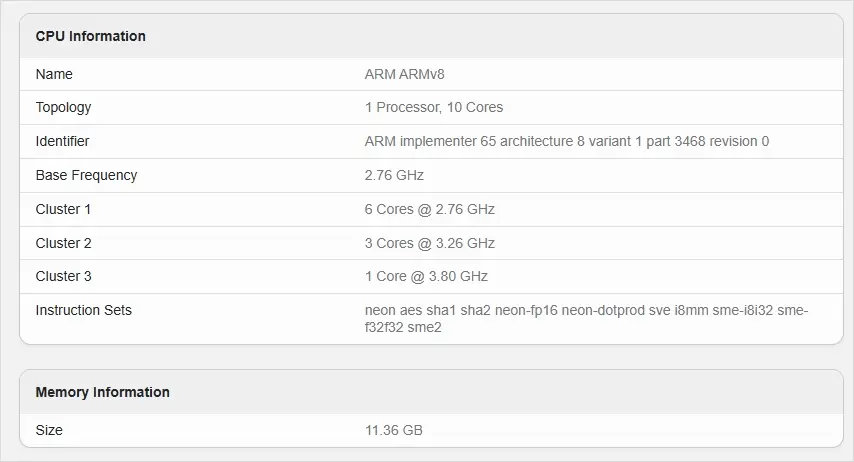The width and height of the screenshot is (854, 462).
Task: Click the Topology row label
Action: (x=63, y=107)
